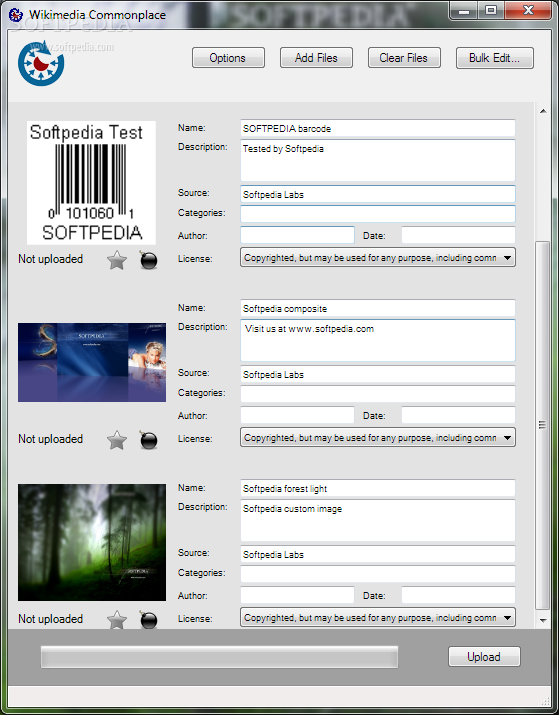Focus the Source field of the composite entry
The width and height of the screenshot is (559, 715).
(378, 374)
